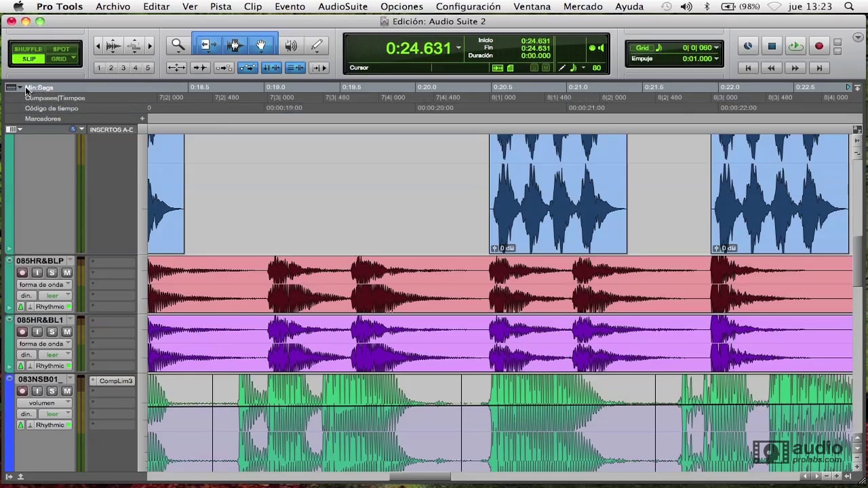This screenshot has width=868, height=488.
Task: Add a marker with plus button
Action: 142,119
